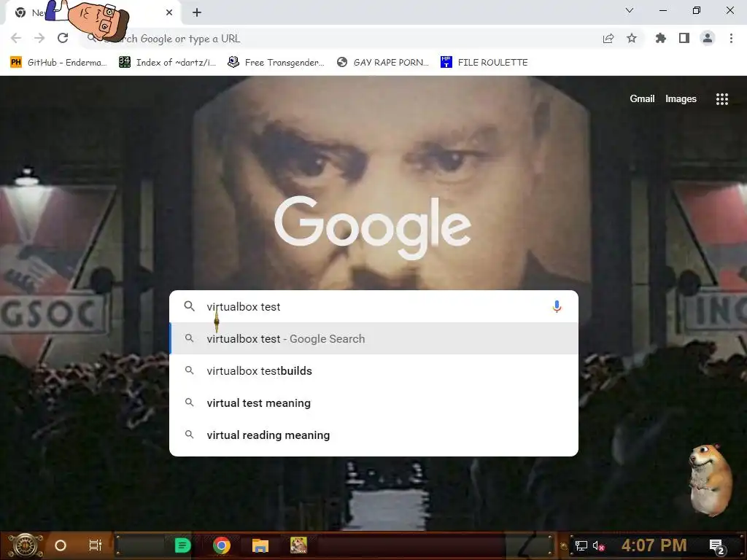
Task: Open the Images link
Action: tap(681, 98)
